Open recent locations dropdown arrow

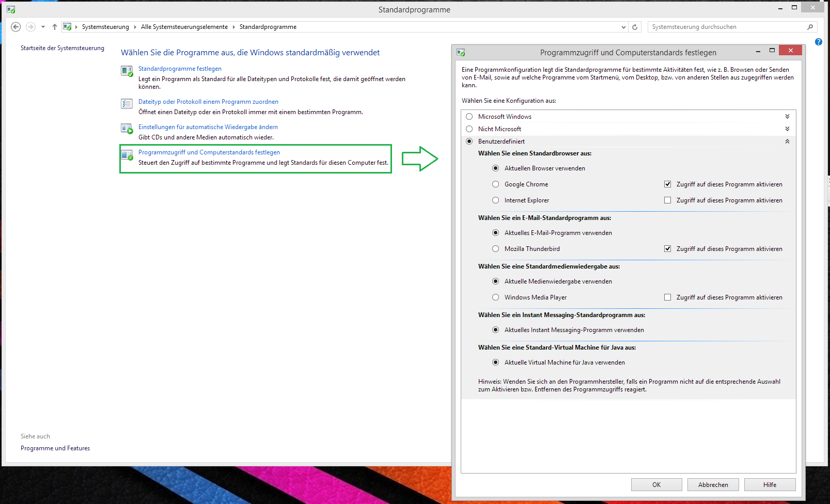click(x=43, y=27)
